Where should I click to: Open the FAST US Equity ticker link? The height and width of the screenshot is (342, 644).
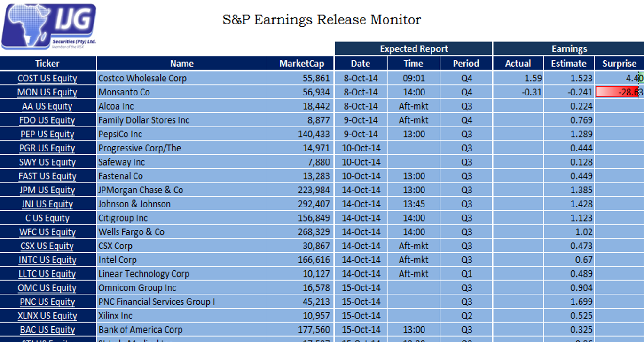[47, 176]
